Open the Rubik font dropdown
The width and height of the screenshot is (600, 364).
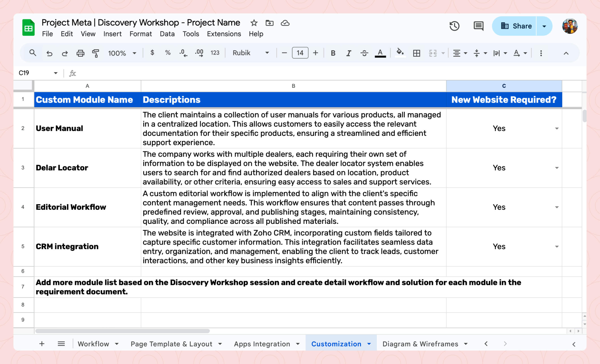251,53
